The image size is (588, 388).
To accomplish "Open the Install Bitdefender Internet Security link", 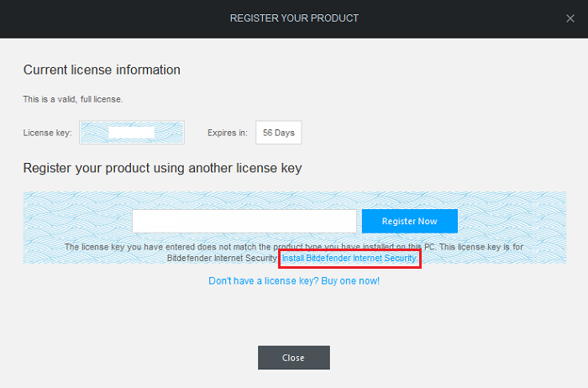I will coord(349,259).
